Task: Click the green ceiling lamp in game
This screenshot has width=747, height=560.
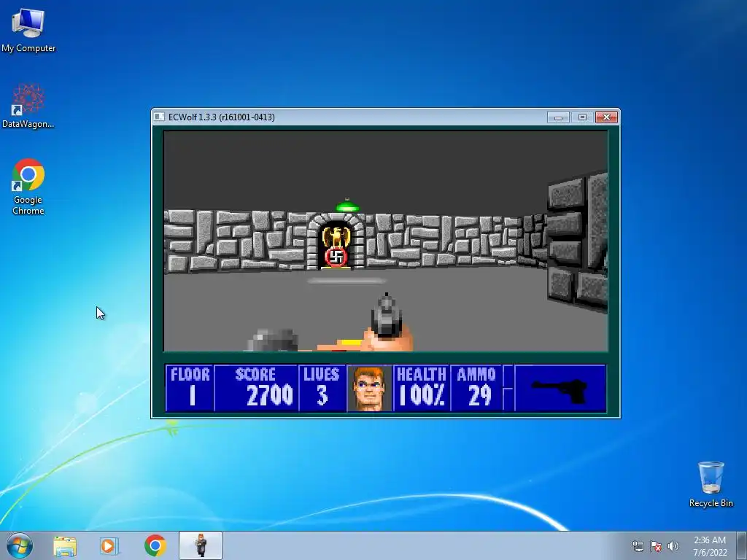Action: (347, 205)
